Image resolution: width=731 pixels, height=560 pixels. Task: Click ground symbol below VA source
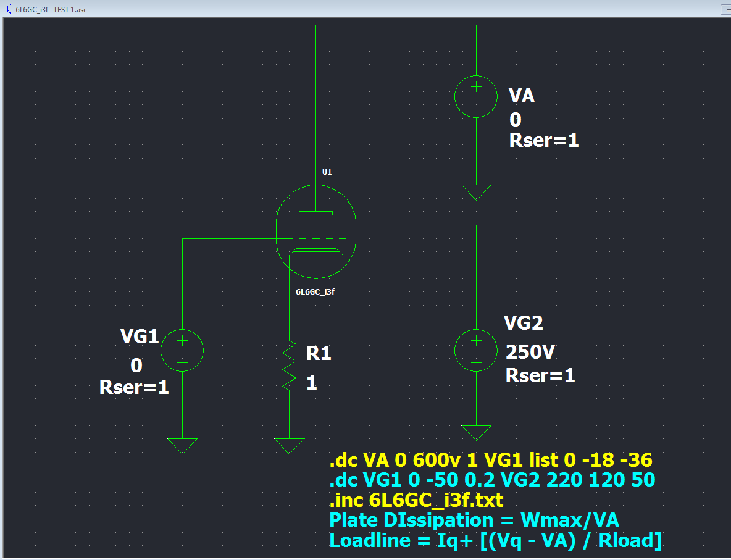coord(476,192)
